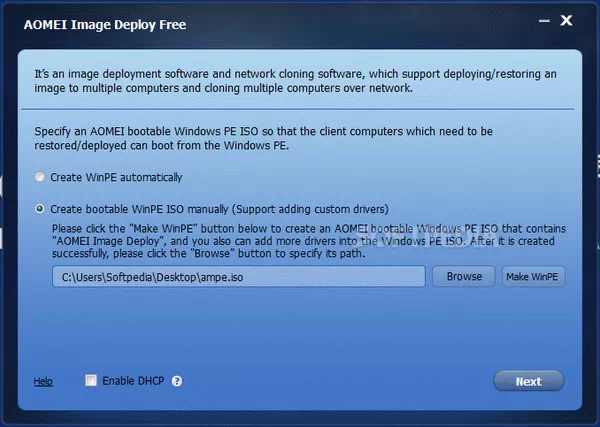Screen dimensions: 600x427
Task: Click the question mark icon beside Enable DHCP
Action: pyautogui.click(x=177, y=381)
